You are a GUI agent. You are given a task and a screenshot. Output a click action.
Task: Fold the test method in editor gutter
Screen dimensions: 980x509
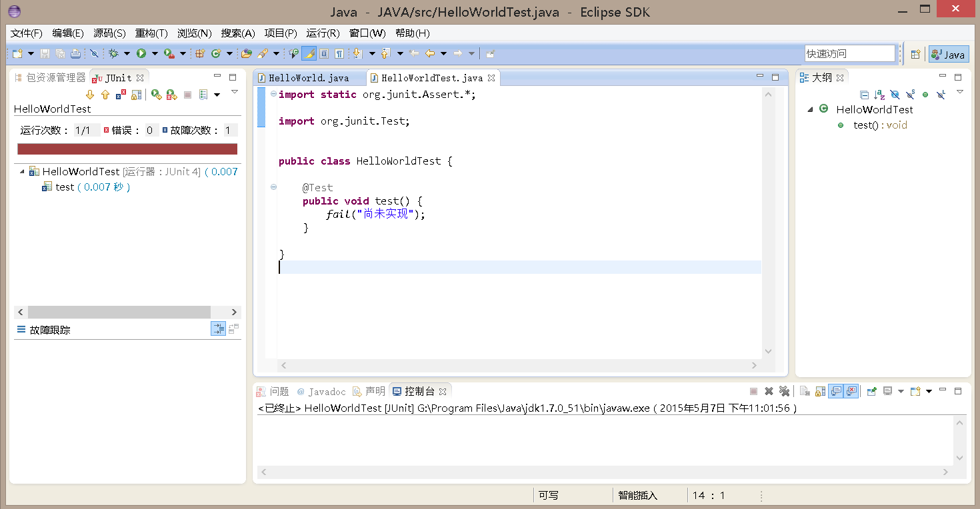(x=273, y=187)
